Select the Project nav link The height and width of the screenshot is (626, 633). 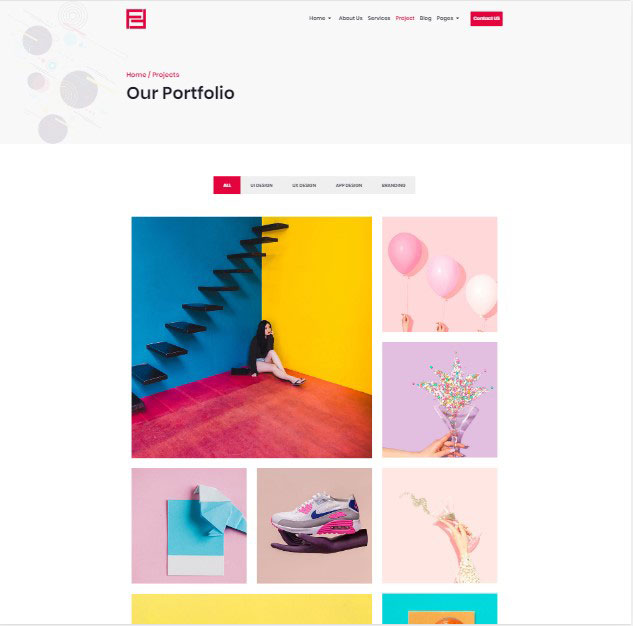(x=405, y=18)
